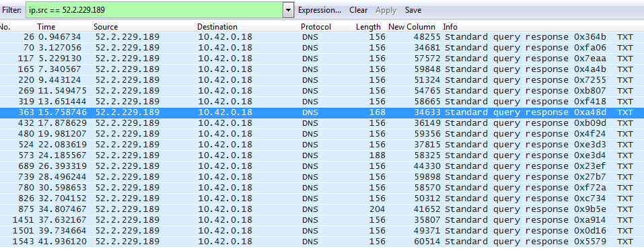
Task: Select packet with response ID 0xb807
Action: 322,91
